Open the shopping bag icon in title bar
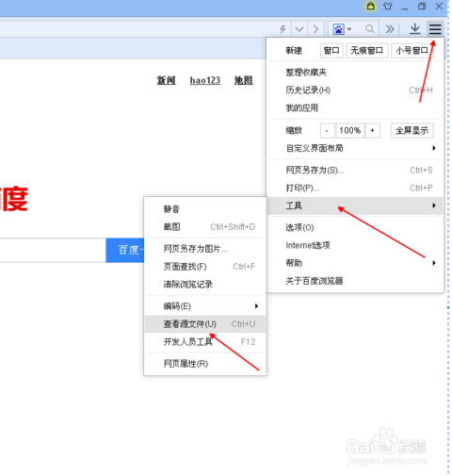 click(x=371, y=6)
